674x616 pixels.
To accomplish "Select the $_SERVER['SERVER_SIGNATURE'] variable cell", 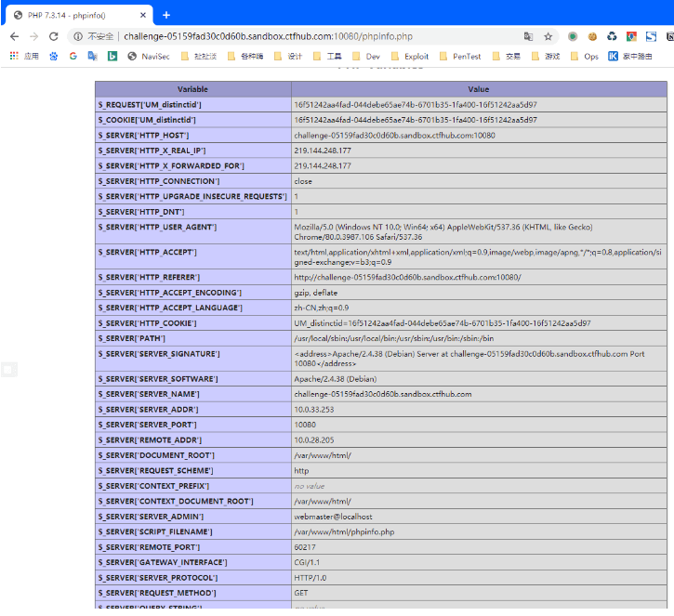I will coord(193,359).
